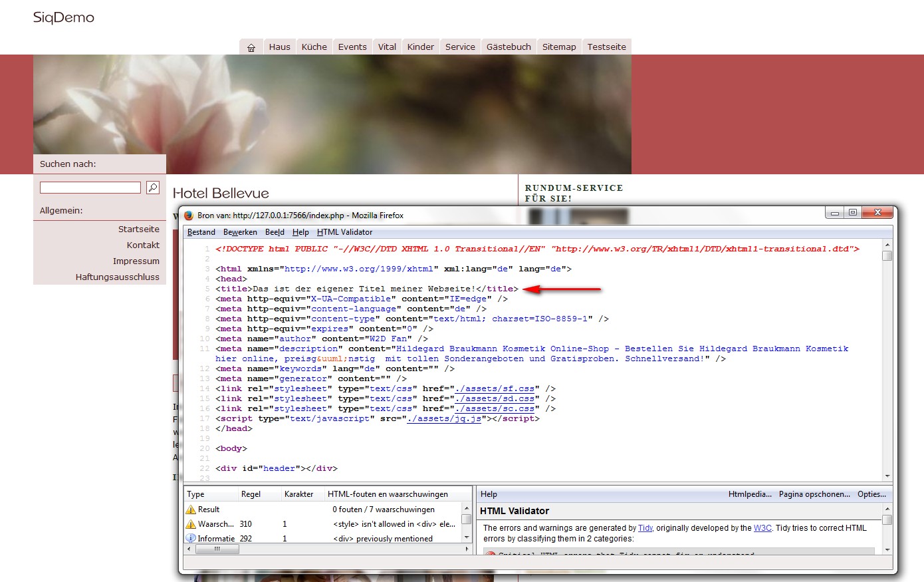The image size is (924, 582).
Task: Open the Küche navigation tab
Action: pos(314,47)
